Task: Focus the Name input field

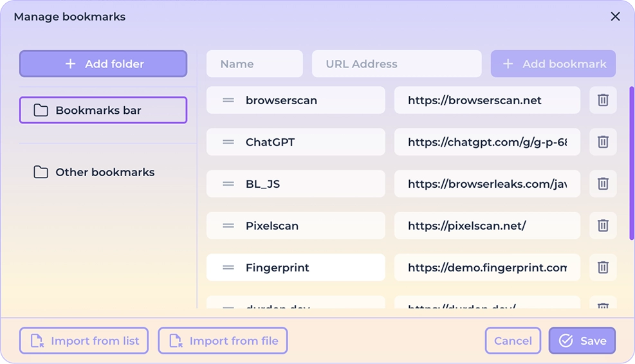Action: [x=255, y=64]
